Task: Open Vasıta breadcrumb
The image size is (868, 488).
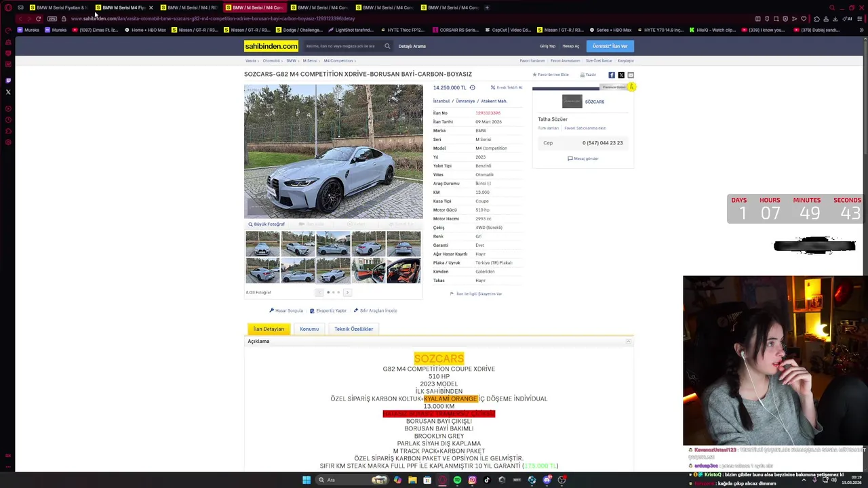Action: (250, 61)
